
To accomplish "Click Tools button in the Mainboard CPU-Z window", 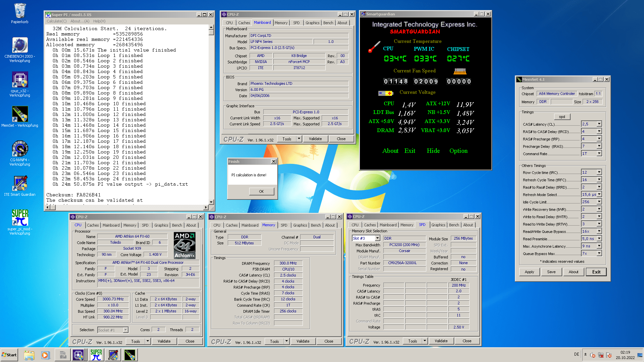I will click(287, 139).
